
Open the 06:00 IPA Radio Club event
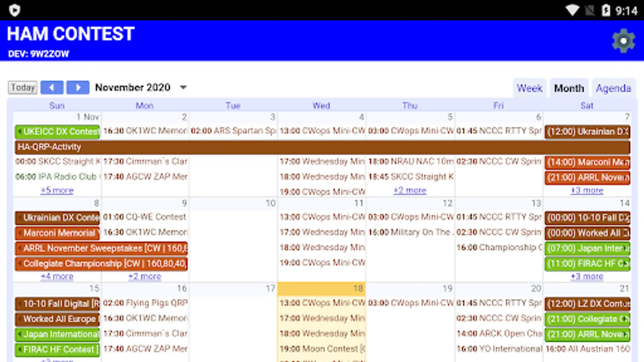(57, 177)
